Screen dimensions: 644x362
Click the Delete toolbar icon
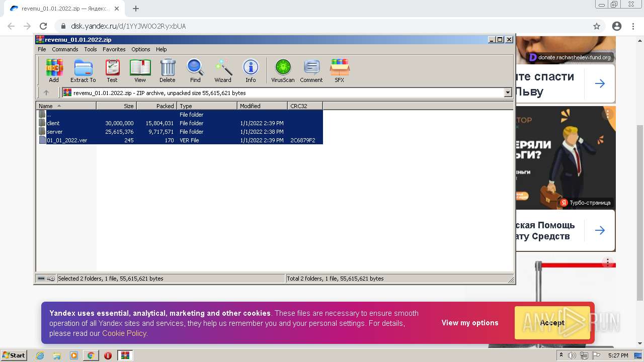click(x=168, y=70)
